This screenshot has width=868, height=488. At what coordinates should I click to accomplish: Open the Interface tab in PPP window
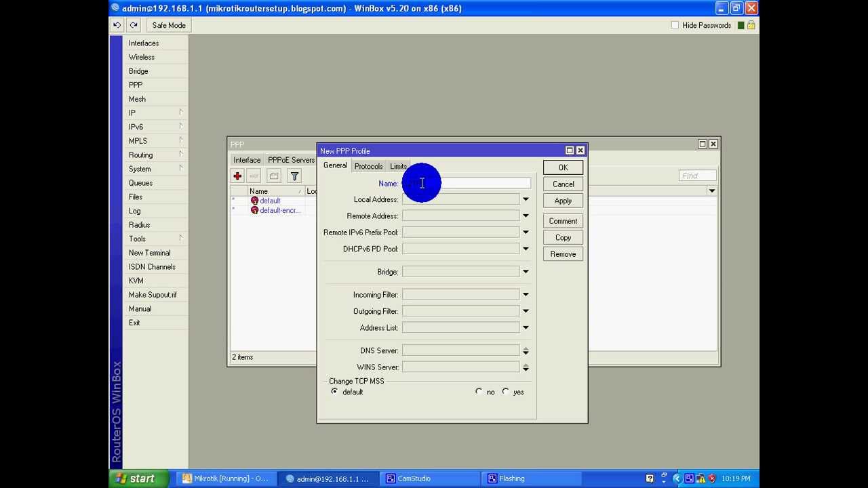[247, 160]
